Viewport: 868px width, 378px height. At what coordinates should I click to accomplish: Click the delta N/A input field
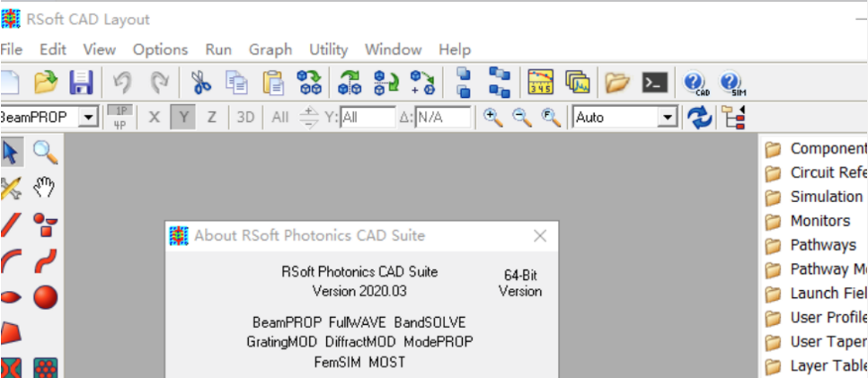(443, 118)
